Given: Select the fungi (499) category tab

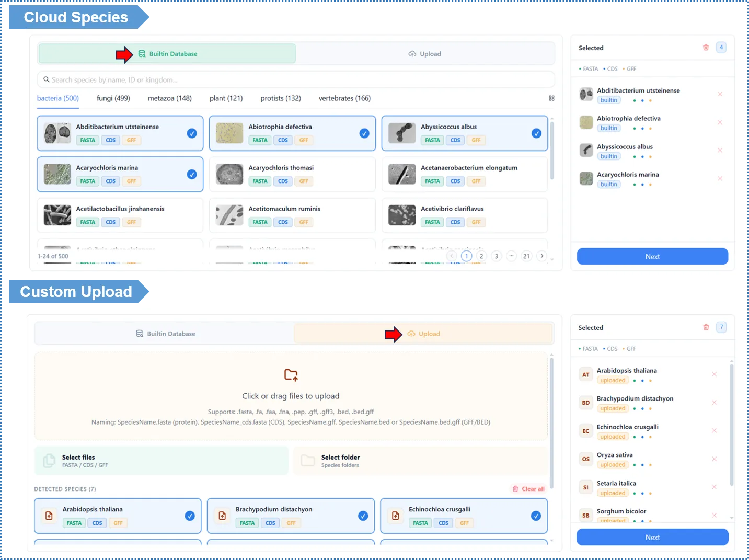Looking at the screenshot, I should [113, 98].
